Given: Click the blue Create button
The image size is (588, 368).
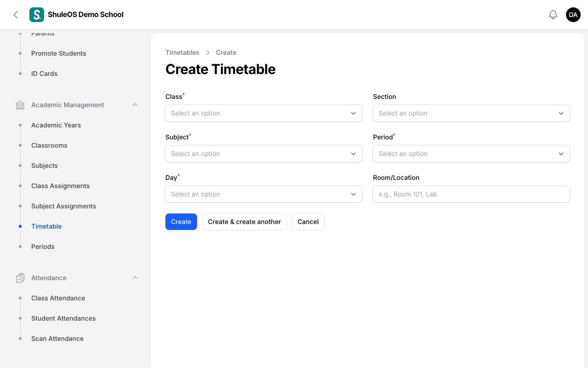Looking at the screenshot, I should pyautogui.click(x=181, y=222).
